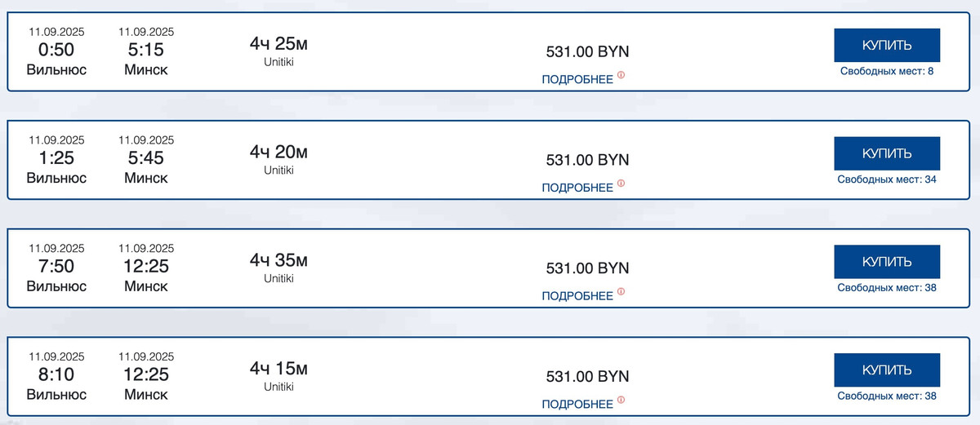Click info icon for the 7:50 departure
The image size is (980, 425).
pos(621,292)
